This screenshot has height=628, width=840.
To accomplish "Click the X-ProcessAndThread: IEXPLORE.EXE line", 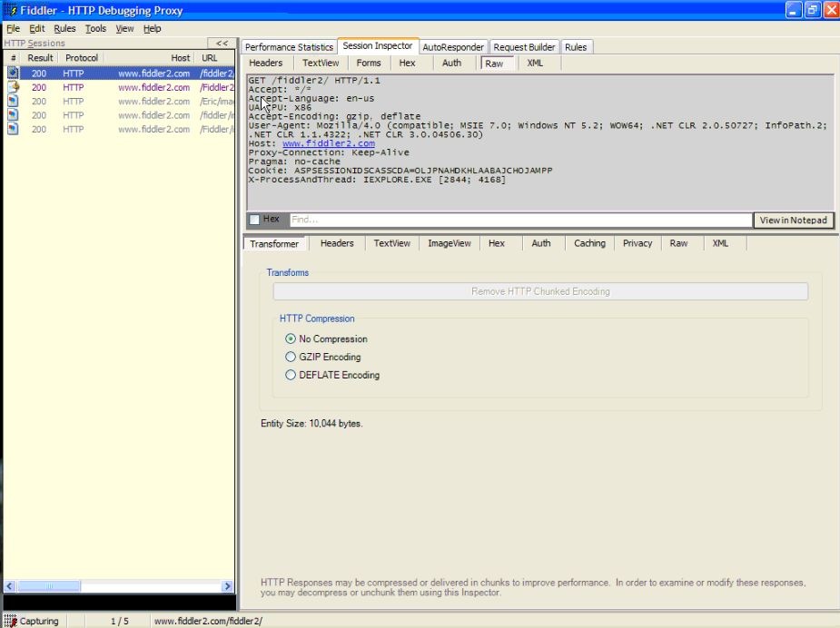I will coord(377,180).
